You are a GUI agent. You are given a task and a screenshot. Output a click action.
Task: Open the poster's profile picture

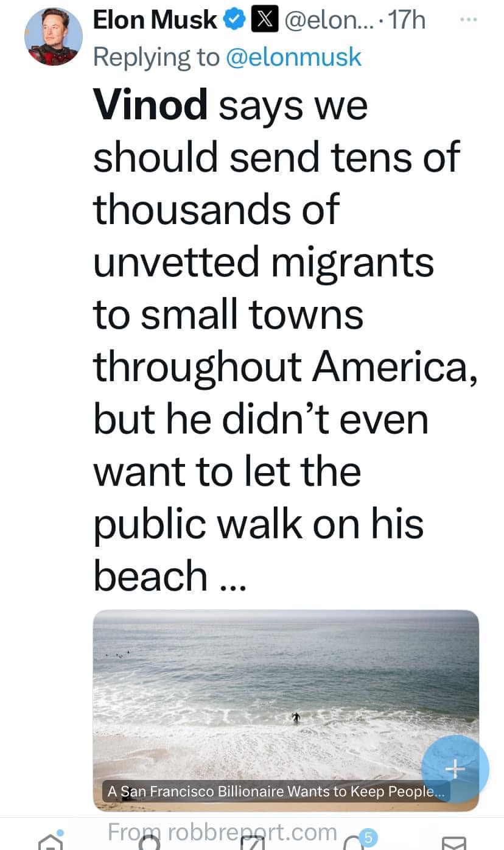pyautogui.click(x=54, y=38)
